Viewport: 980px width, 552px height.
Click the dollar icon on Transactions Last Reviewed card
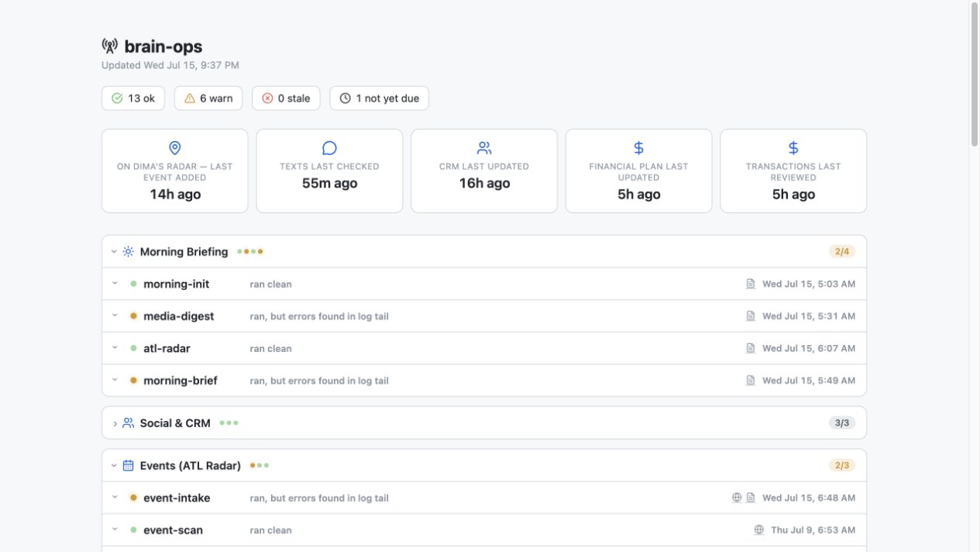(x=793, y=147)
